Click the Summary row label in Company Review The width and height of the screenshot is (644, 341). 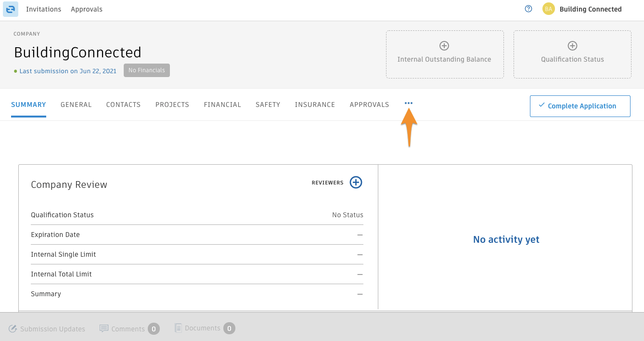[46, 294]
